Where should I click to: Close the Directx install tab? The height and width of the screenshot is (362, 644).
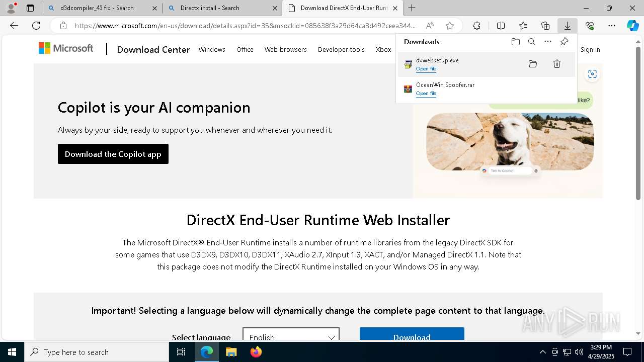click(275, 8)
